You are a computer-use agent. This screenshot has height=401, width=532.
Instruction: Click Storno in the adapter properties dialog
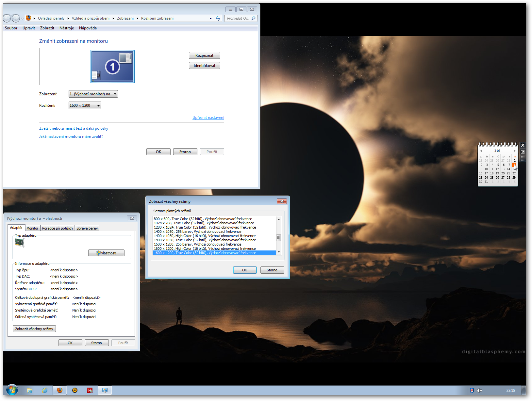point(97,343)
